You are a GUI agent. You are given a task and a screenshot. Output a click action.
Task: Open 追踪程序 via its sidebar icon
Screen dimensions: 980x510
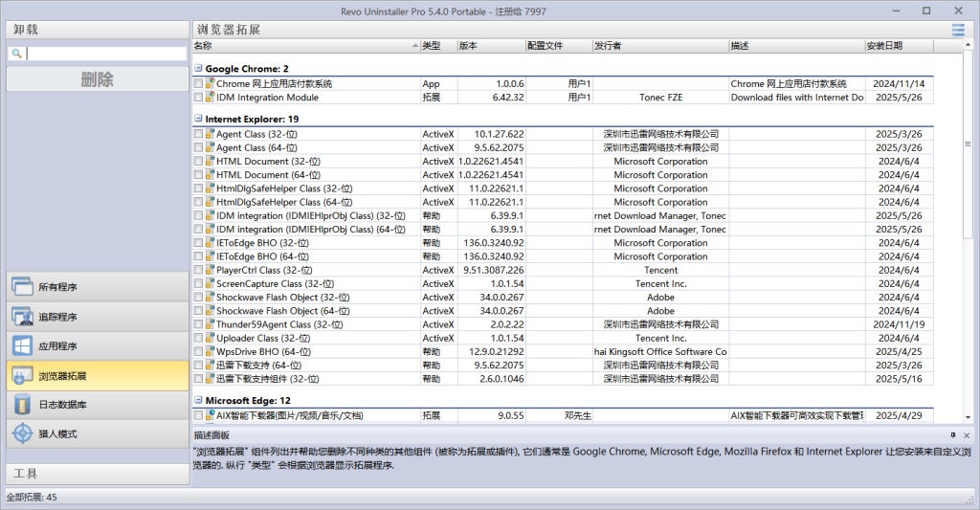pos(22,317)
